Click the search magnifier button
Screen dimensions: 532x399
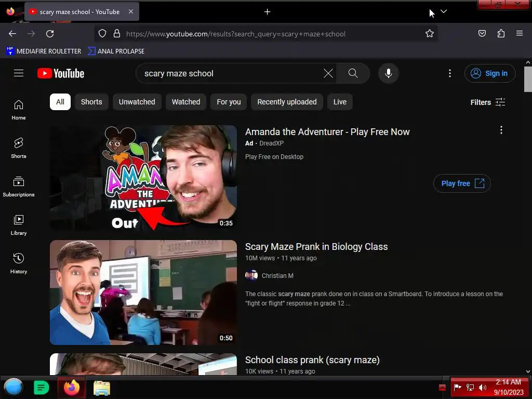coord(353,73)
